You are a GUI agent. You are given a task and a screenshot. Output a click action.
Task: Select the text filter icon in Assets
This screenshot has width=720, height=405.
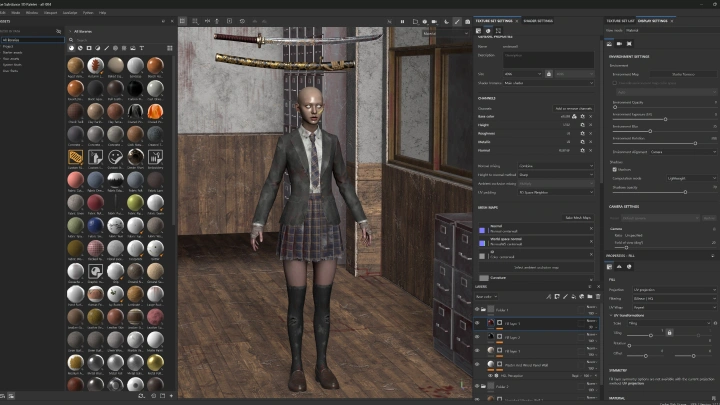[x=141, y=48]
